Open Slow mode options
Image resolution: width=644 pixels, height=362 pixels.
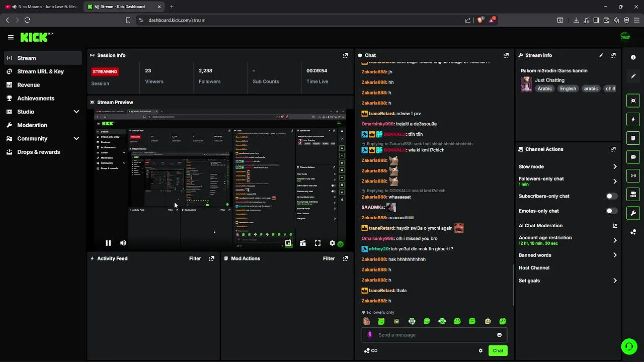568,166
